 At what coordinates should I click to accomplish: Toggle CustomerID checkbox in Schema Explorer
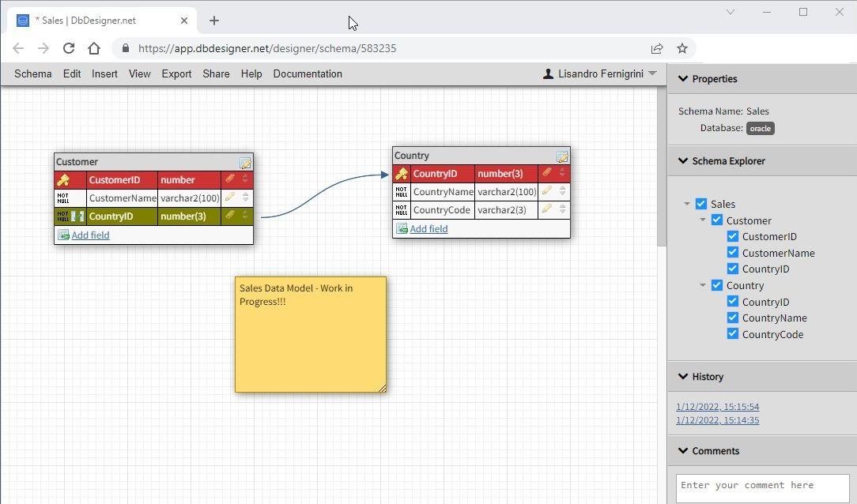[732, 236]
